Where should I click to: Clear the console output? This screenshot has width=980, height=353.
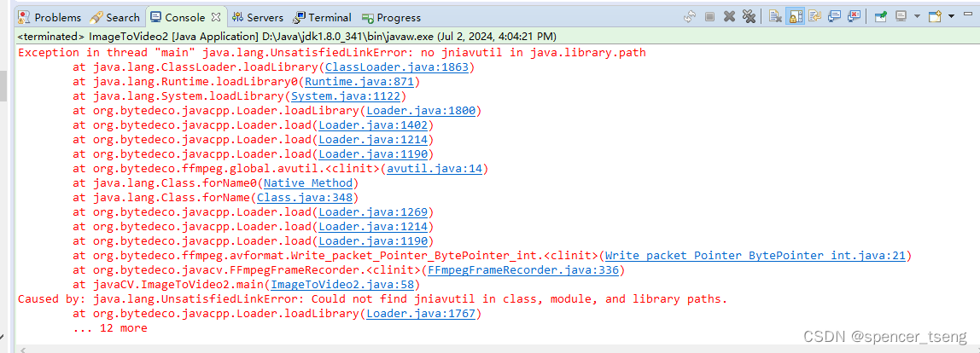[x=776, y=16]
